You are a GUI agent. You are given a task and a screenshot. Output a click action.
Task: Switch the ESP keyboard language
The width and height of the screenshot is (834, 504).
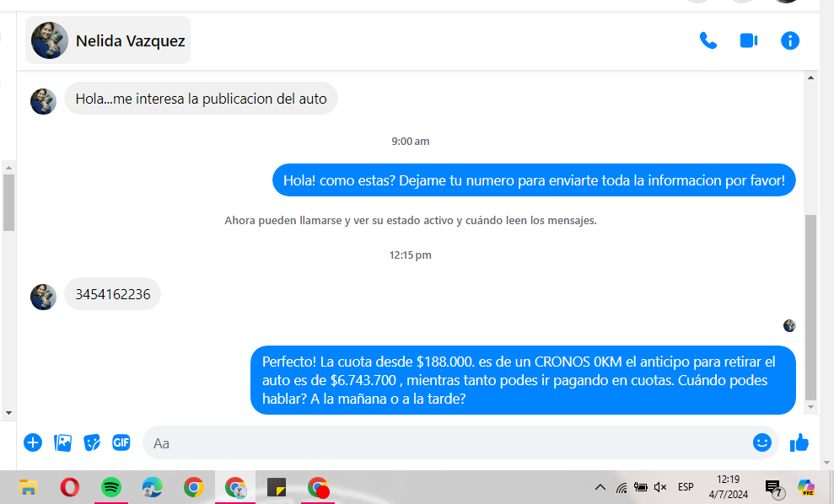click(686, 487)
